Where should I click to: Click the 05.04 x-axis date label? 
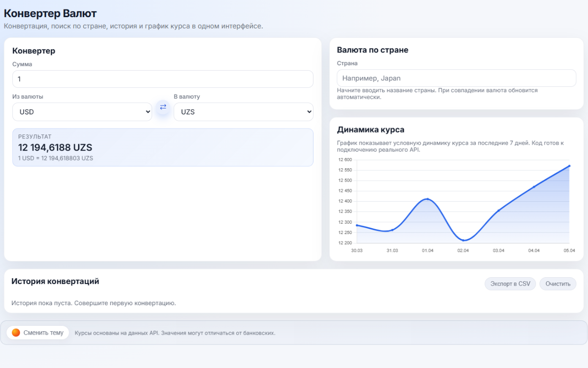pyautogui.click(x=569, y=250)
